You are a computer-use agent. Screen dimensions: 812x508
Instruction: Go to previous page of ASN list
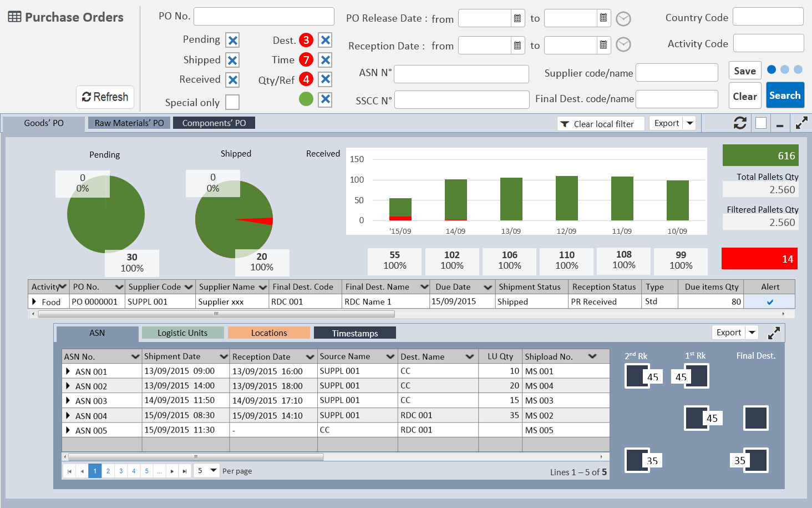click(x=82, y=471)
